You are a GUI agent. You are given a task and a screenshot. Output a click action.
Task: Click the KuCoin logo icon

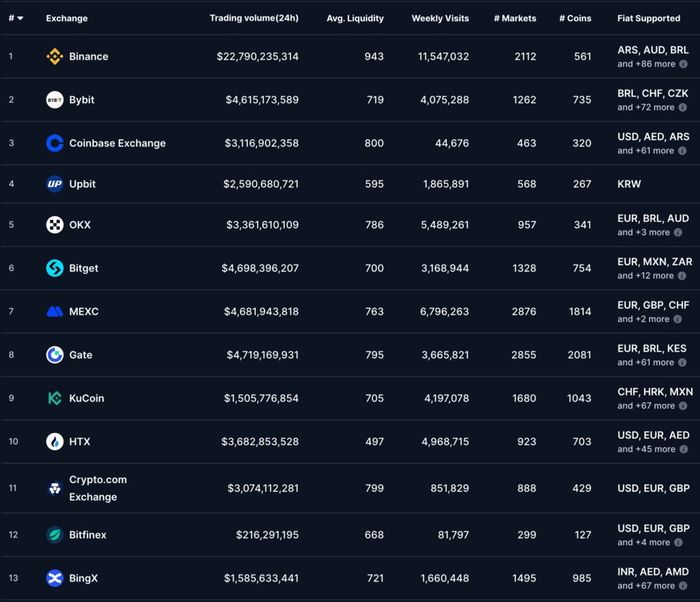pyautogui.click(x=55, y=398)
